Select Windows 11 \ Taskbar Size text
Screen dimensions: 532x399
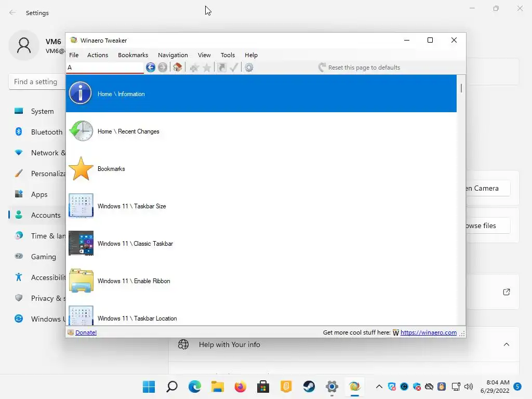click(x=131, y=206)
